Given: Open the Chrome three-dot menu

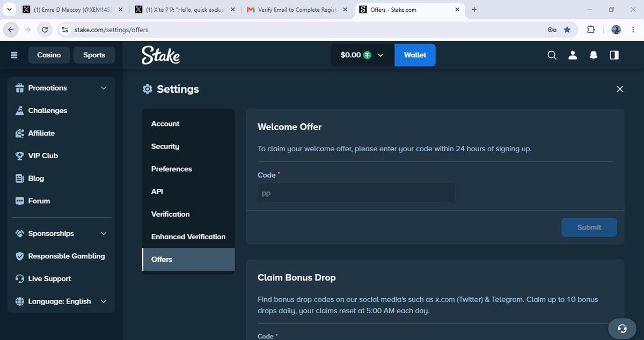Looking at the screenshot, I should tap(634, 30).
